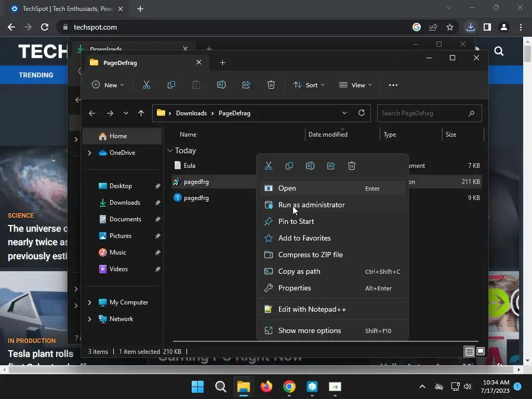
Task: Open Chrome side panel icon
Action: point(487,27)
